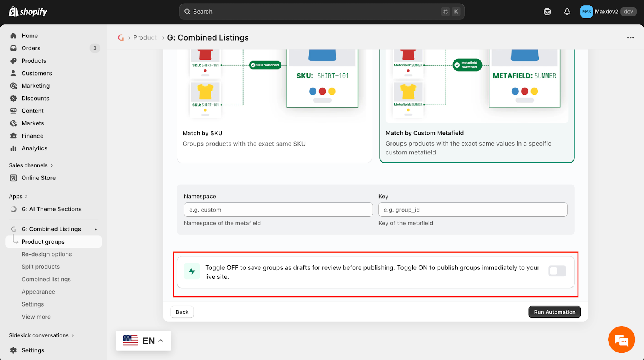This screenshot has height=360, width=644.
Task: Expand the Sales channels section
Action: [x=31, y=165]
